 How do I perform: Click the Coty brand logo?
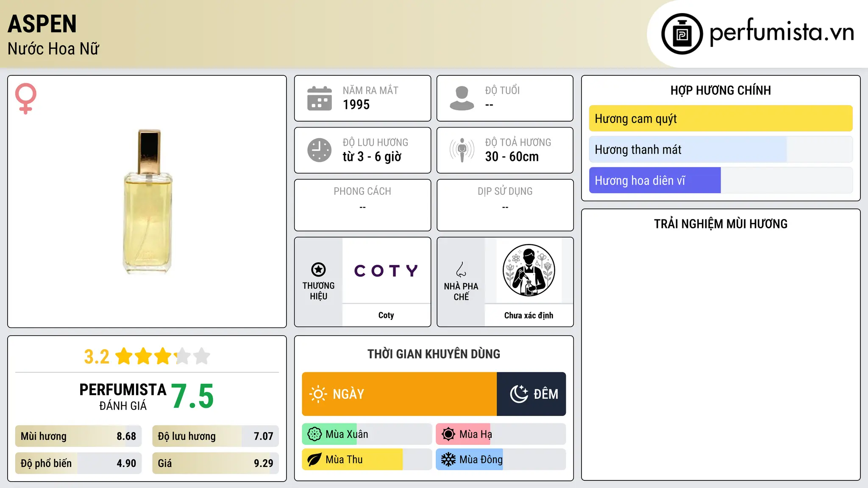386,270
